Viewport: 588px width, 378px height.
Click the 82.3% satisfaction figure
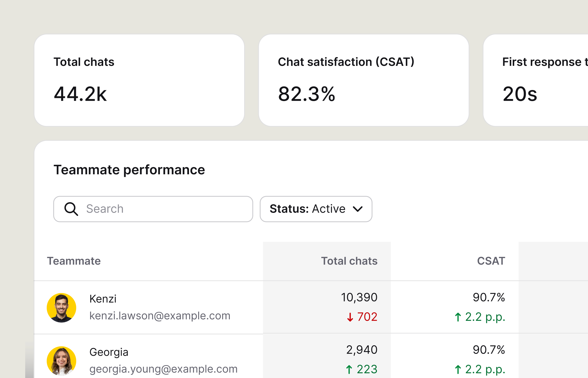tap(307, 94)
